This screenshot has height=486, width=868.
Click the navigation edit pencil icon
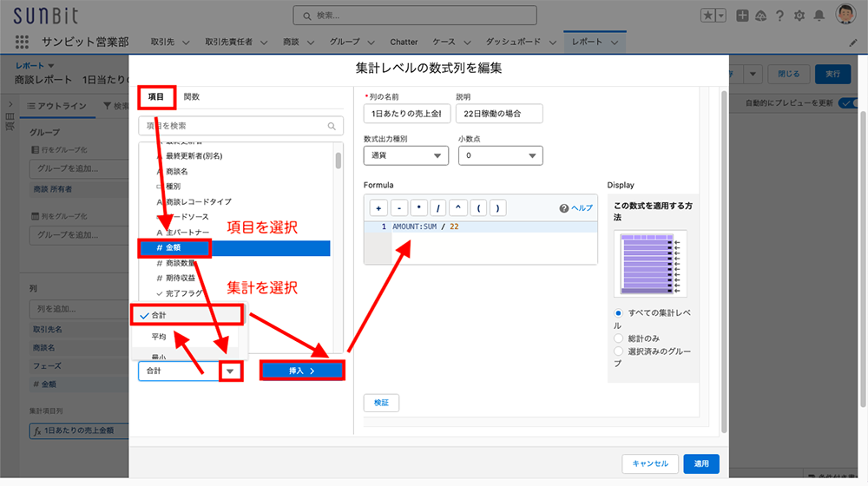(853, 43)
